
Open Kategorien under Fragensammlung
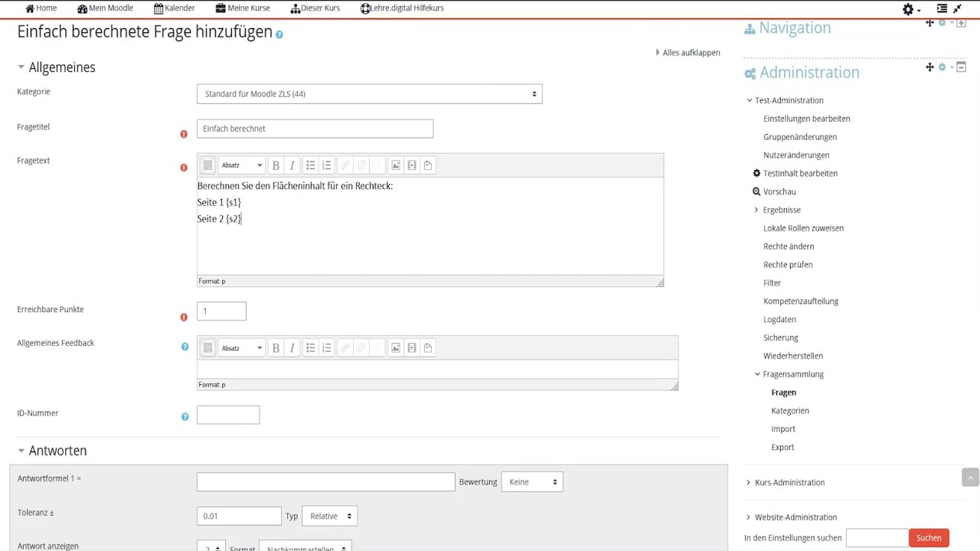(x=790, y=411)
